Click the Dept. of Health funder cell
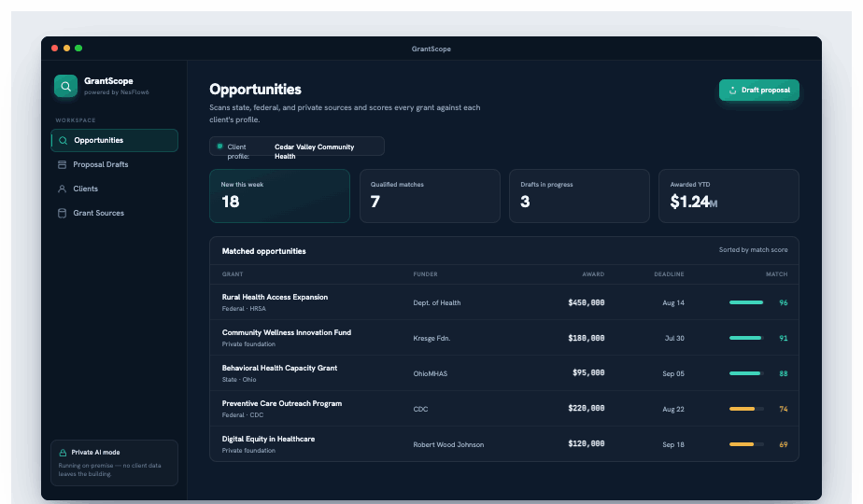 (437, 302)
